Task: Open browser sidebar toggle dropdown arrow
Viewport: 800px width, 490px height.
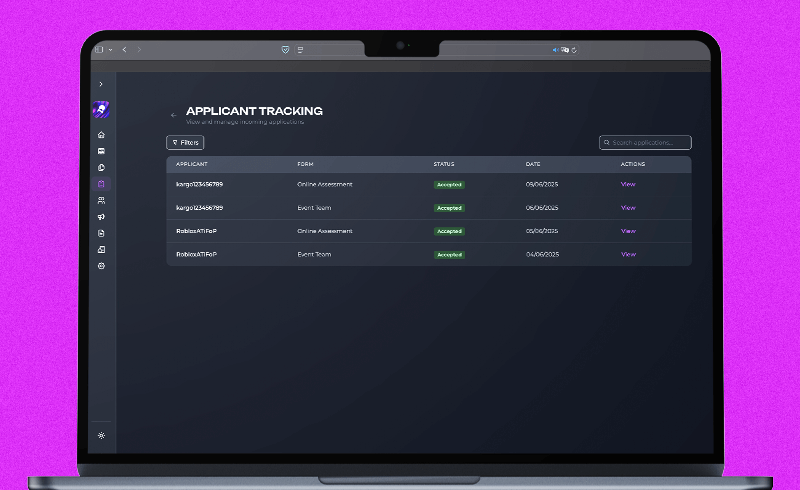Action: [x=110, y=50]
